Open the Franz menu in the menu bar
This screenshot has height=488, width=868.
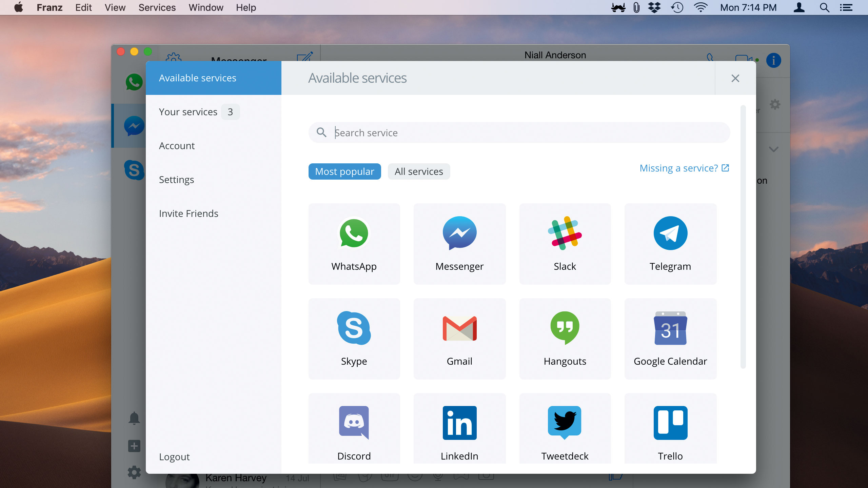(x=50, y=7)
